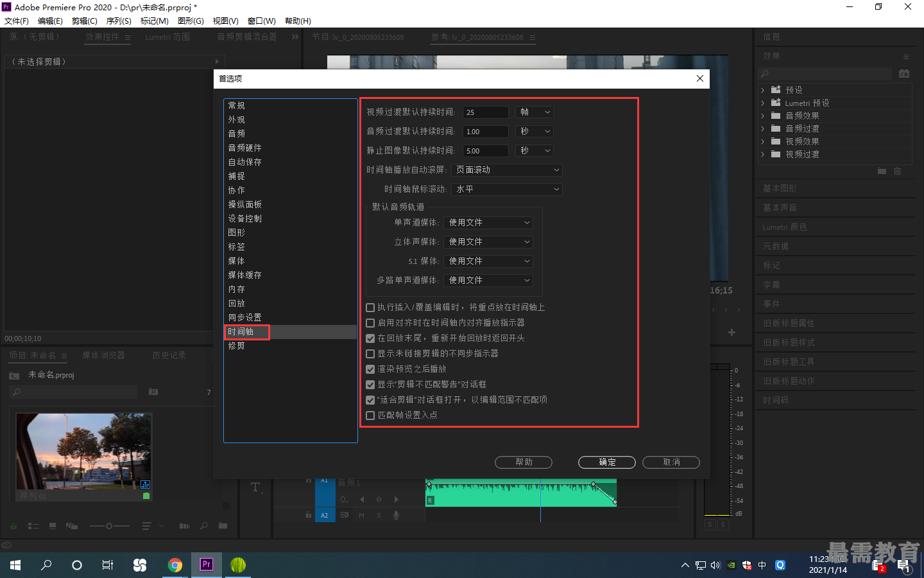The height and width of the screenshot is (578, 924).
Task: Click A2 track voice-over microphone icon
Action: [397, 515]
